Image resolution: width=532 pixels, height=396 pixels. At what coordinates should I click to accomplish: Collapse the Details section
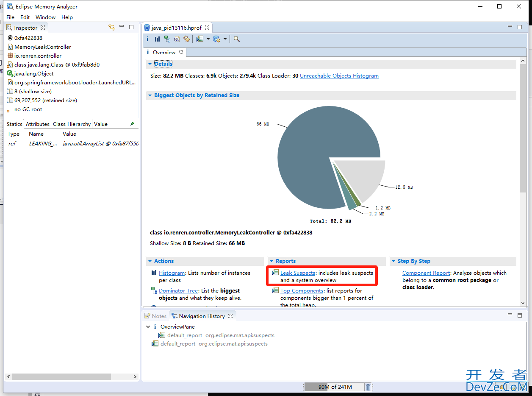[x=150, y=64]
